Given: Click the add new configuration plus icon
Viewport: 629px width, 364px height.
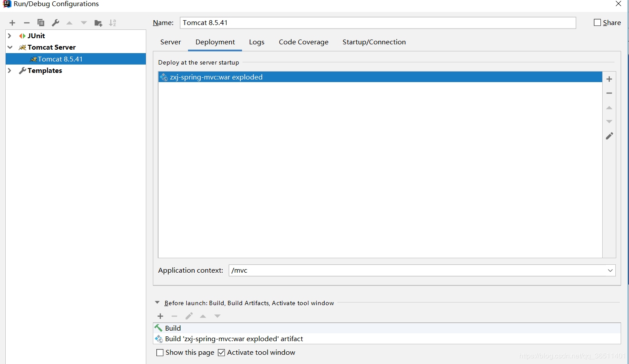Looking at the screenshot, I should coord(12,23).
